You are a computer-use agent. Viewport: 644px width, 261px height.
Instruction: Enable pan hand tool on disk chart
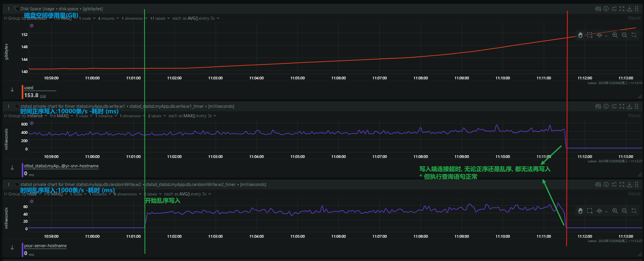click(x=580, y=35)
